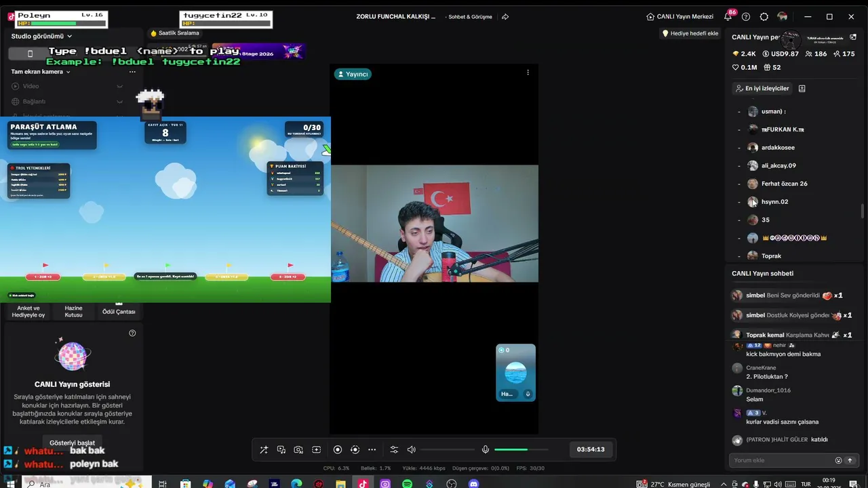Open Anket ve Hediyeyle oy tab
Viewport: 868px width, 488px height.
28,311
